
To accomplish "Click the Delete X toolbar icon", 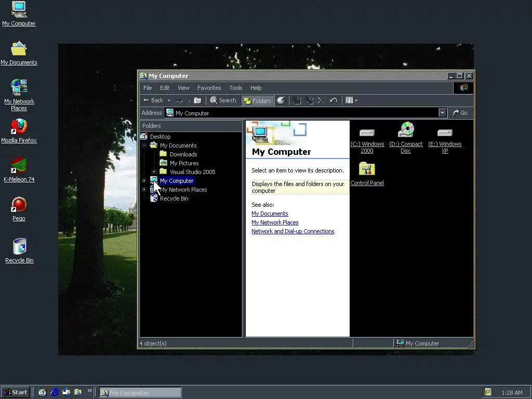I will coord(321,100).
